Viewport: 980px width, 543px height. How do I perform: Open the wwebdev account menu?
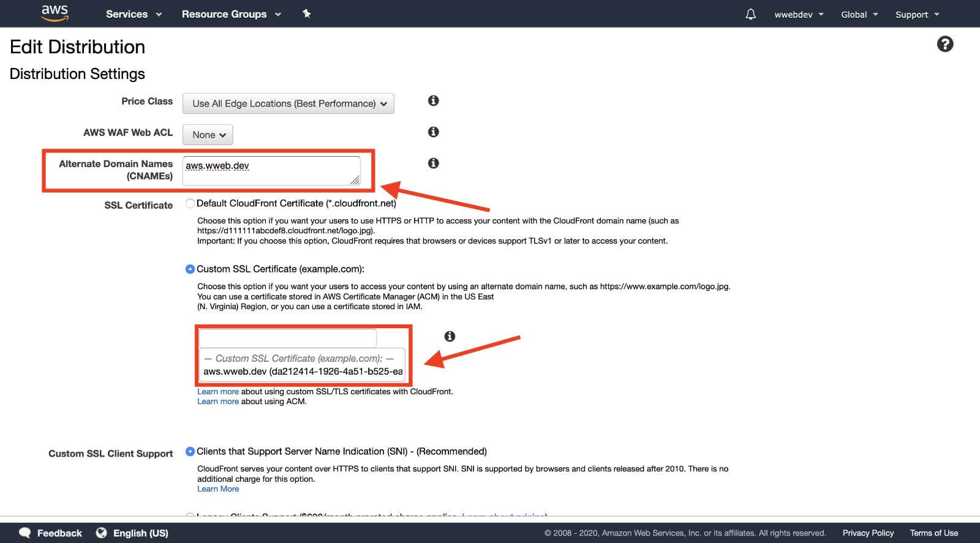point(799,15)
